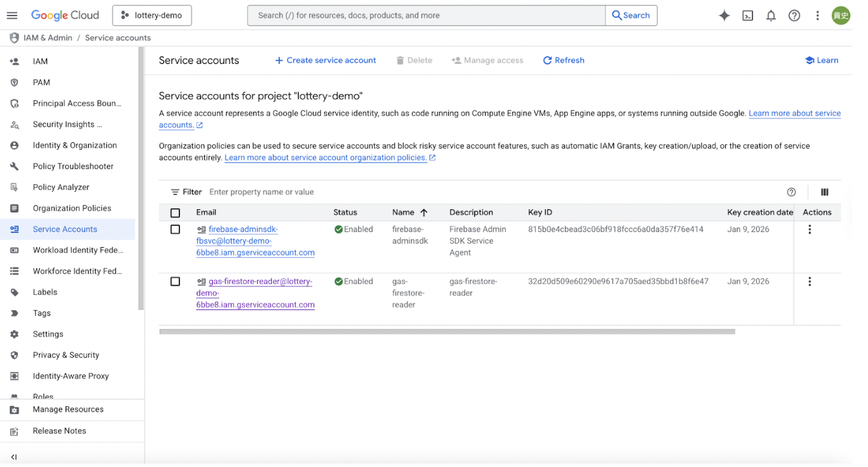868x467 pixels.
Task: Open Gemini AI assistant sparkle icon
Action: click(724, 16)
